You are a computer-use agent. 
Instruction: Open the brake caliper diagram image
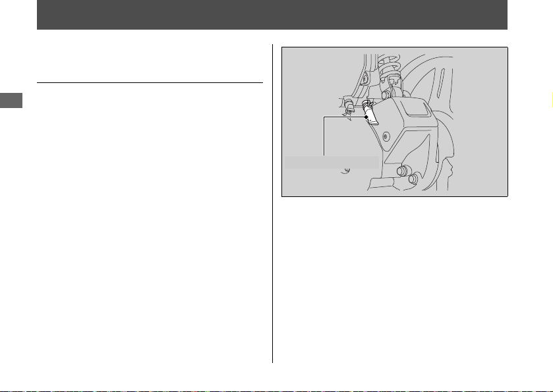click(395, 122)
